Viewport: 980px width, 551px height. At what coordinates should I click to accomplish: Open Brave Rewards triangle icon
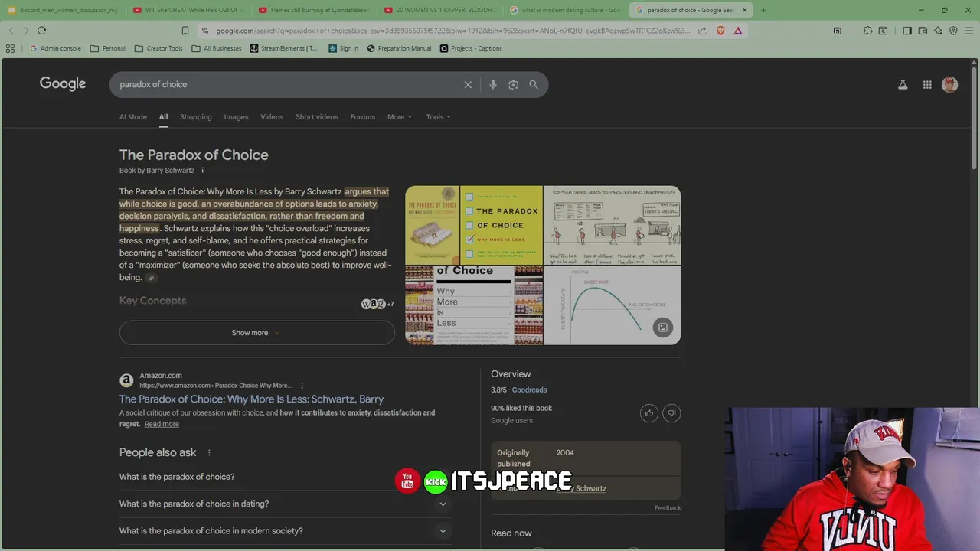(x=738, y=31)
